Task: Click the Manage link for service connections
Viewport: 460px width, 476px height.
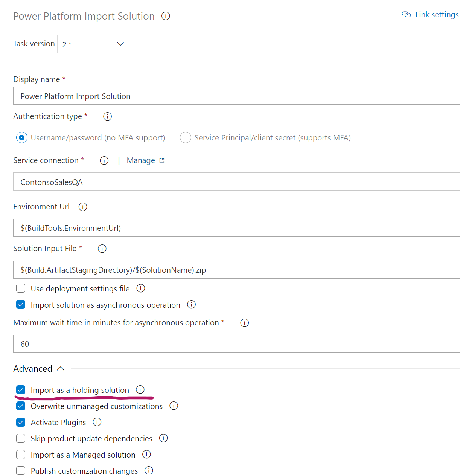Action: point(140,160)
